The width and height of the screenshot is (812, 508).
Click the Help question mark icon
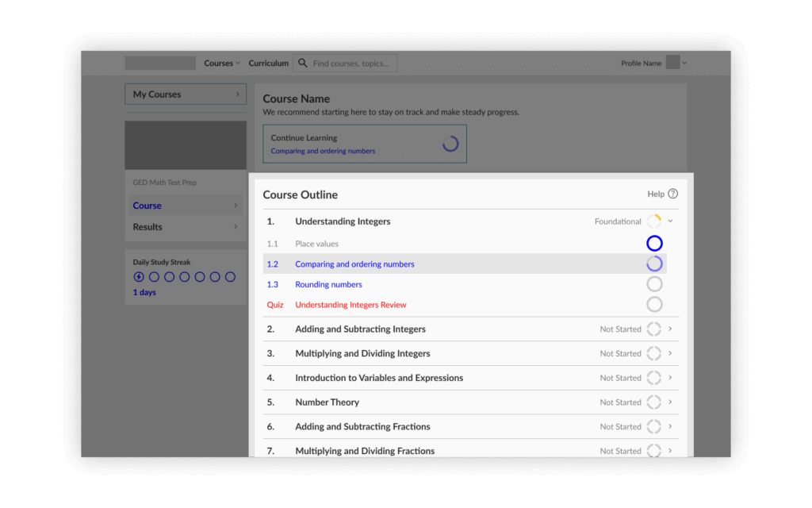click(x=672, y=194)
